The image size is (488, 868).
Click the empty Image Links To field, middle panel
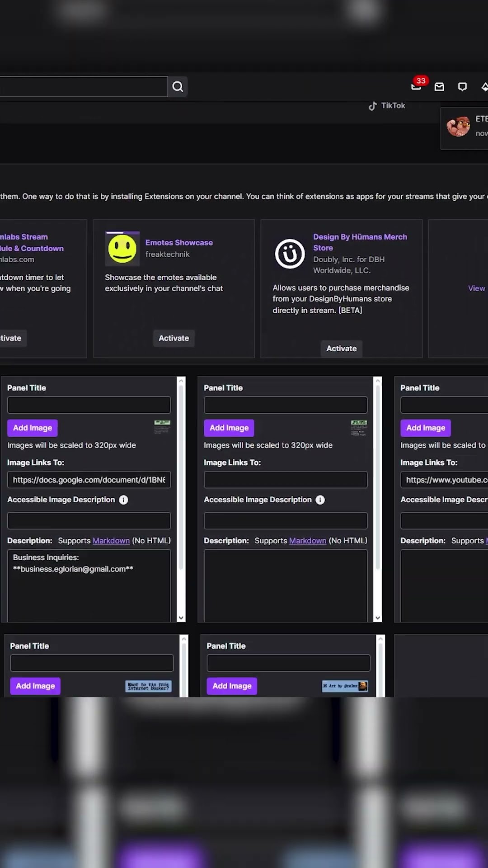point(286,480)
